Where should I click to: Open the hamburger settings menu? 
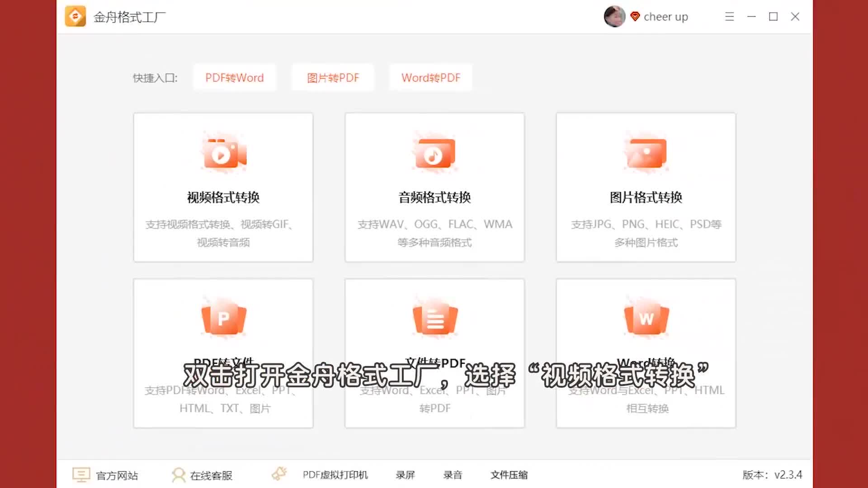click(x=729, y=16)
